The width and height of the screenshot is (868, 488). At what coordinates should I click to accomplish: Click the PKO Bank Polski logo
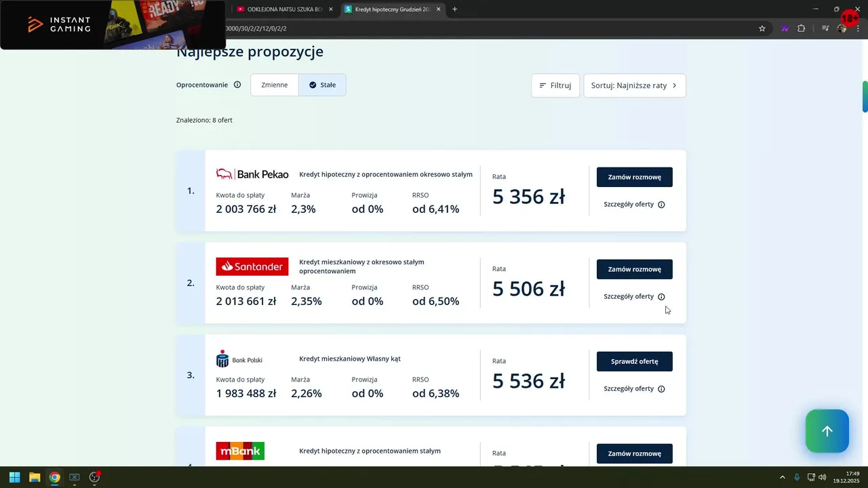click(x=239, y=359)
